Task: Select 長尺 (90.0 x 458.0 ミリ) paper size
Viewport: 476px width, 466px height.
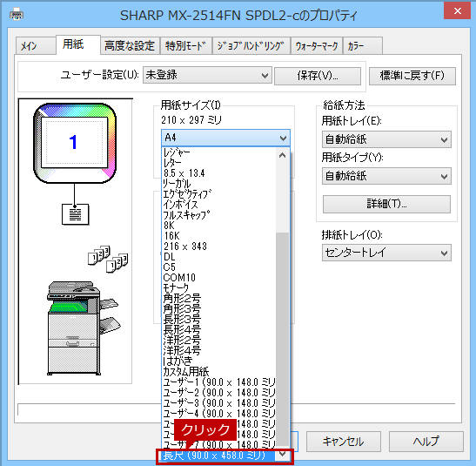Action: pyautogui.click(x=218, y=456)
